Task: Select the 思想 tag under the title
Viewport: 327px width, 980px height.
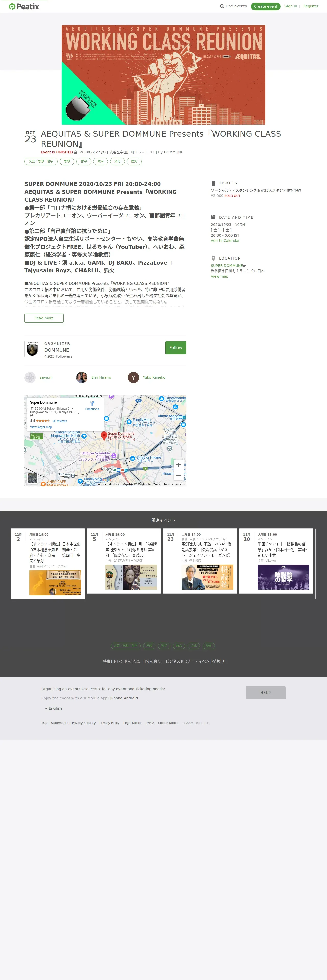Action: pyautogui.click(x=67, y=161)
